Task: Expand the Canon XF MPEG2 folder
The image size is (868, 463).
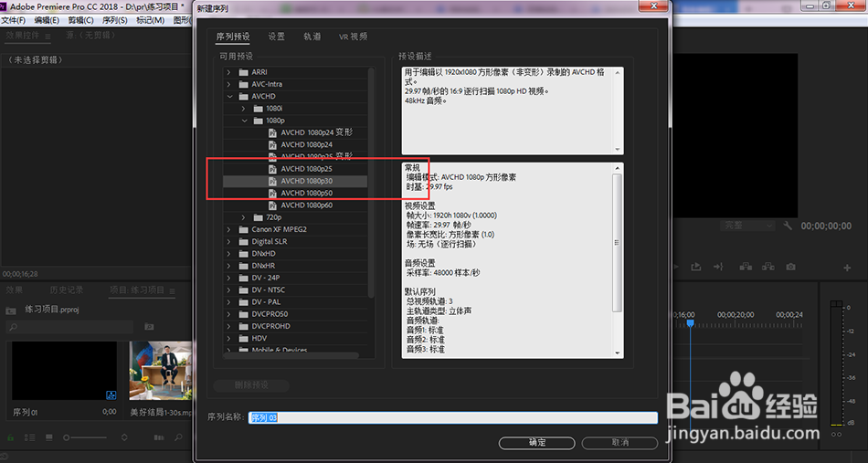Action: click(x=228, y=229)
